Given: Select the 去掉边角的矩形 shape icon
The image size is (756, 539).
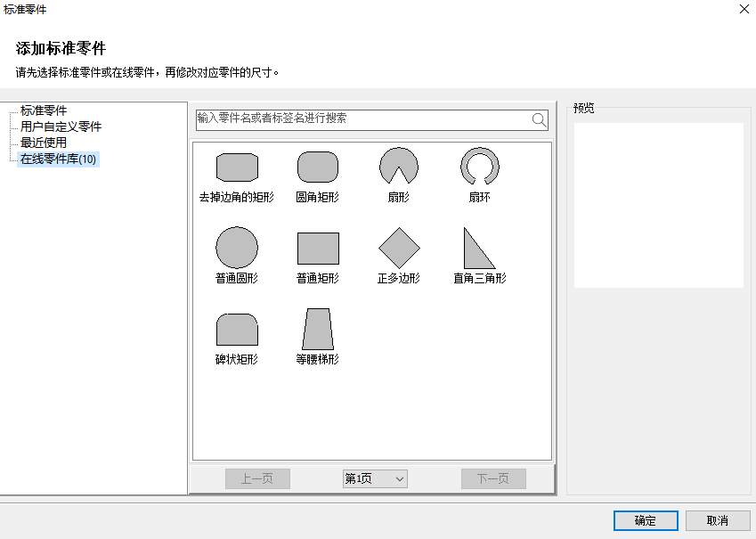Looking at the screenshot, I should point(237,167).
